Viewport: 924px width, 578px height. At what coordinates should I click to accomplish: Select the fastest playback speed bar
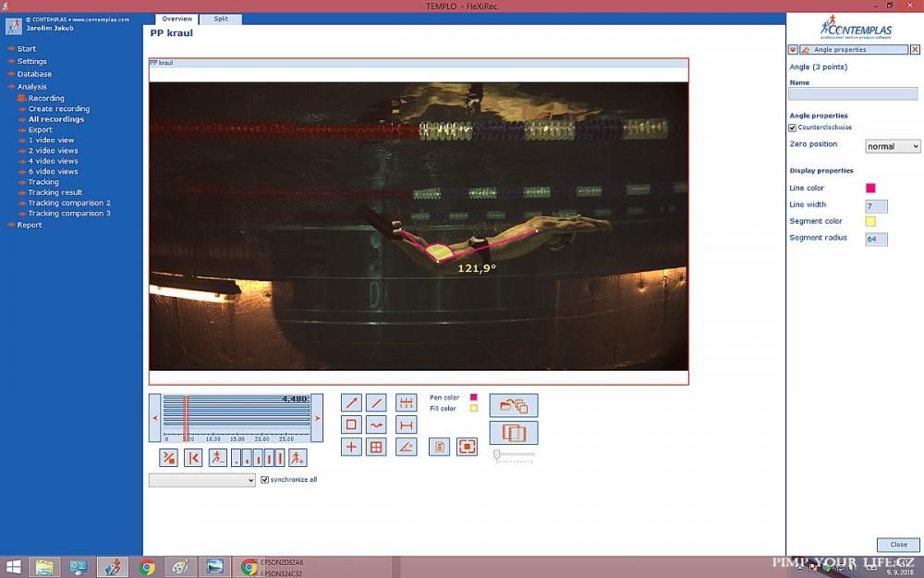(x=280, y=458)
